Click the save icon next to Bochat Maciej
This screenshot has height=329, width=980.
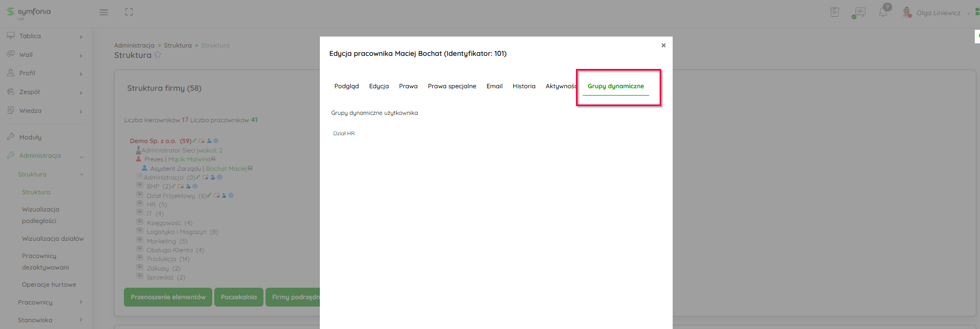click(x=250, y=168)
